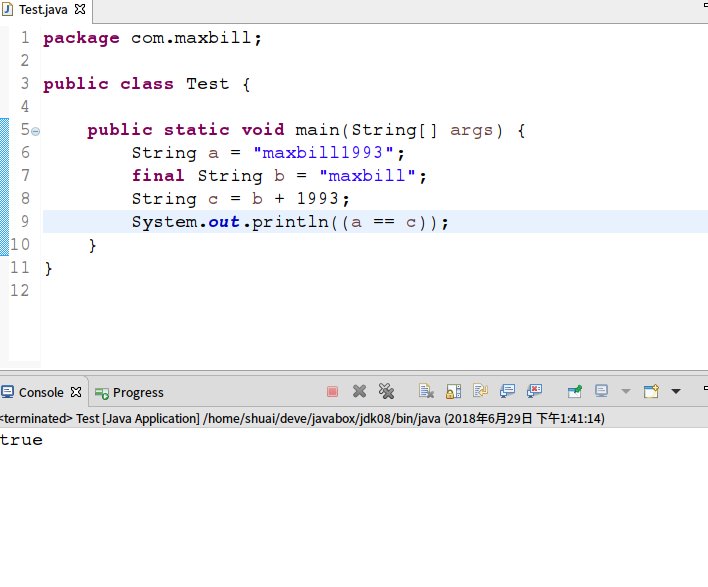Viewport: 708px width, 587px height.
Task: Expand the Open Console dropdown arrow
Action: point(676,392)
